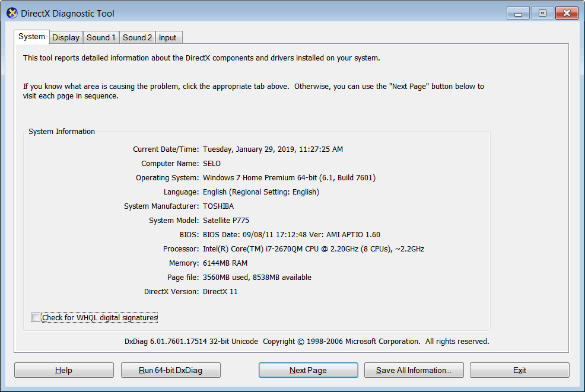Go to the Input tab
The image size is (585, 392).
click(167, 38)
